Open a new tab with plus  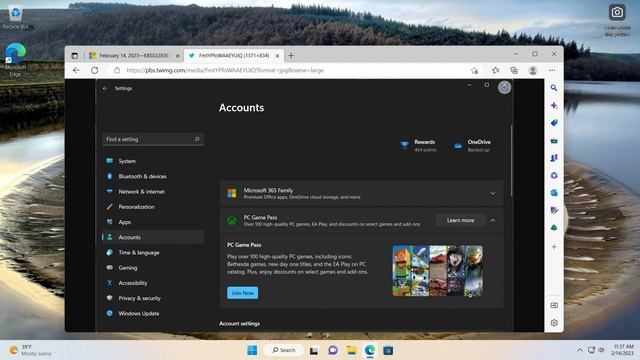pos(291,56)
